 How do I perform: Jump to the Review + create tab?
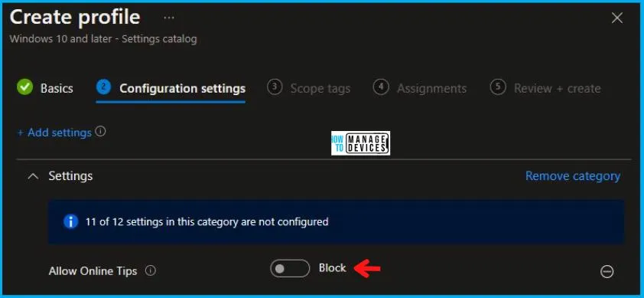[x=558, y=89]
